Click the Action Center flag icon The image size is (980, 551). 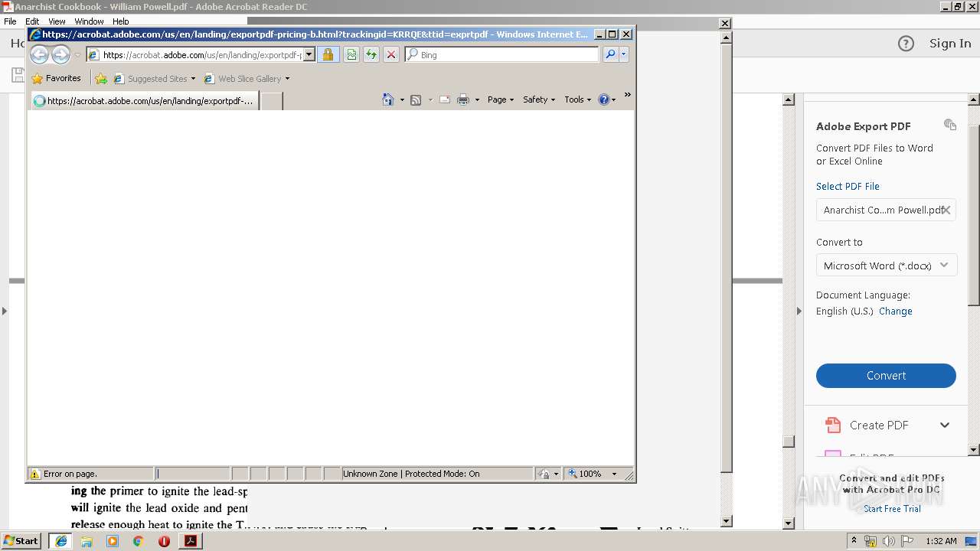tap(907, 541)
